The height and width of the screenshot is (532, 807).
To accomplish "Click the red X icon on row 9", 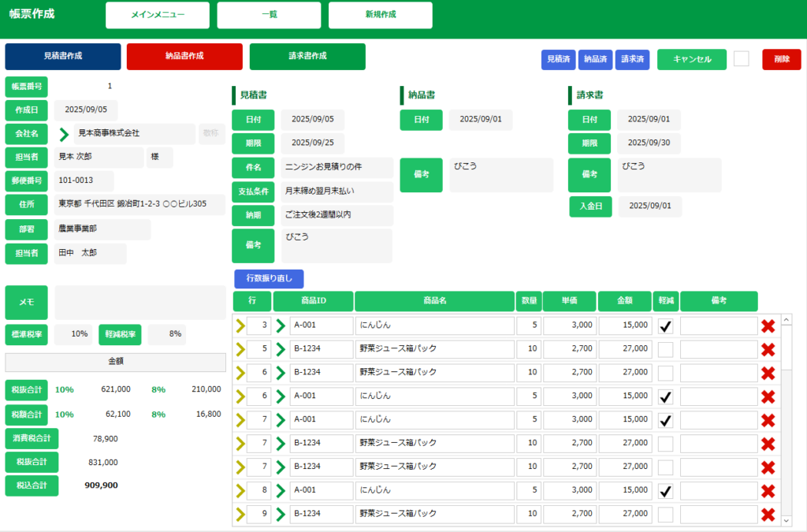I will click(768, 515).
